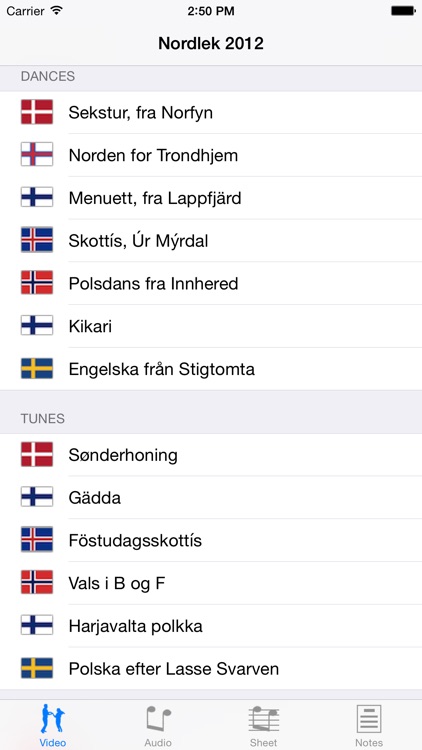Screen dimensions: 422x750
Task: Tap the Notes document icon
Action: (x=369, y=718)
